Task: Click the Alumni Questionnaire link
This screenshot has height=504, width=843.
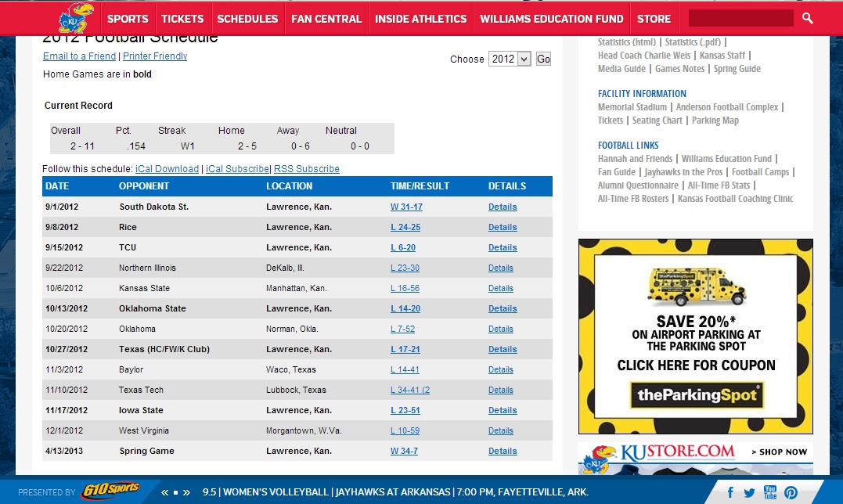Action: [638, 185]
